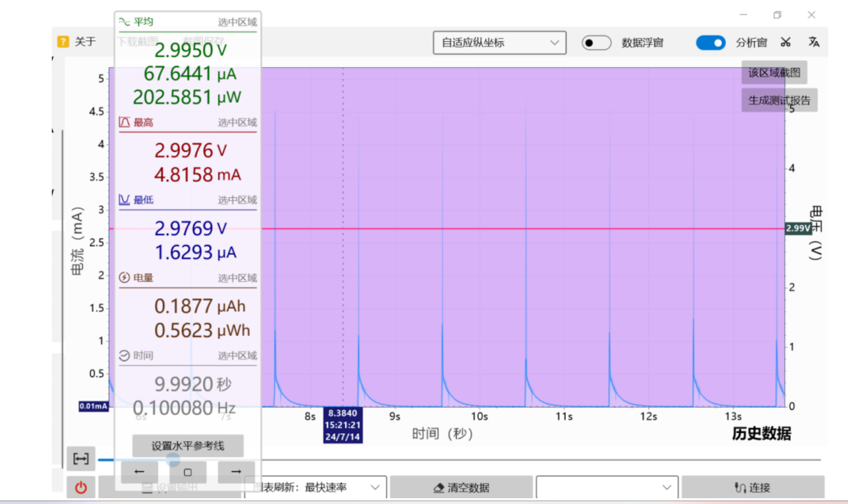Click the scissors screenshot icon

tap(785, 42)
